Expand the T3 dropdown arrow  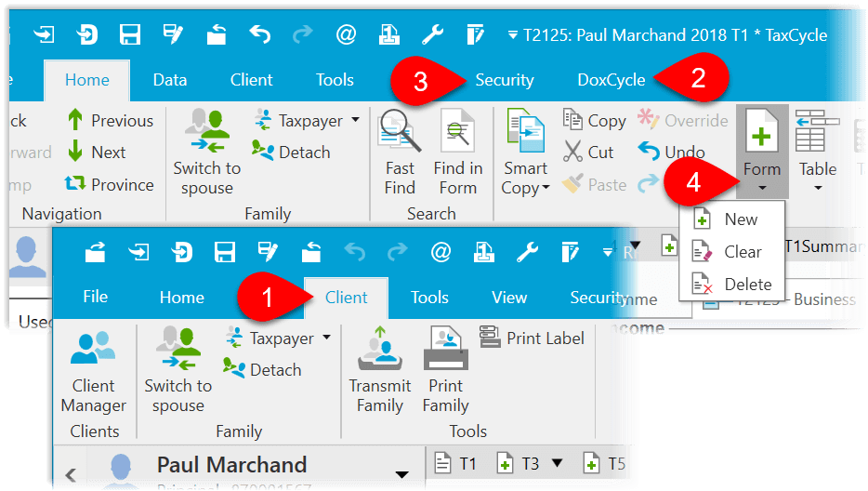[x=558, y=463]
